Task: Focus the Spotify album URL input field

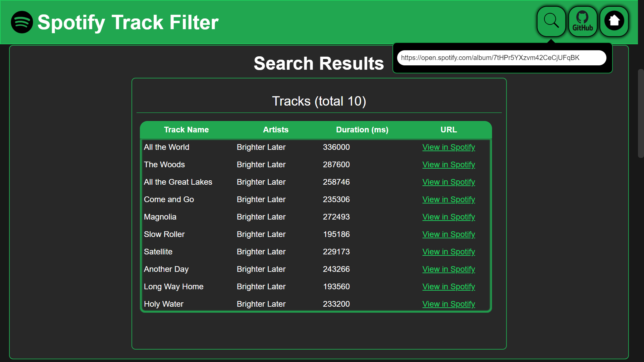Action: coord(501,58)
